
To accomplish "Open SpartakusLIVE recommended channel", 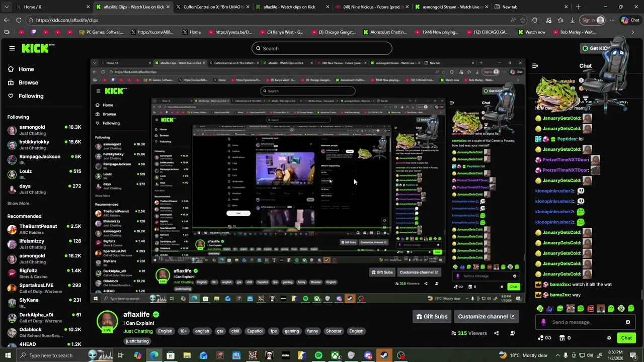I will coord(44,288).
